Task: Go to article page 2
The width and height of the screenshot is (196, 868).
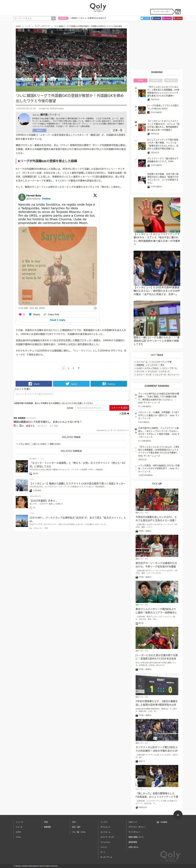Action: (68, 368)
